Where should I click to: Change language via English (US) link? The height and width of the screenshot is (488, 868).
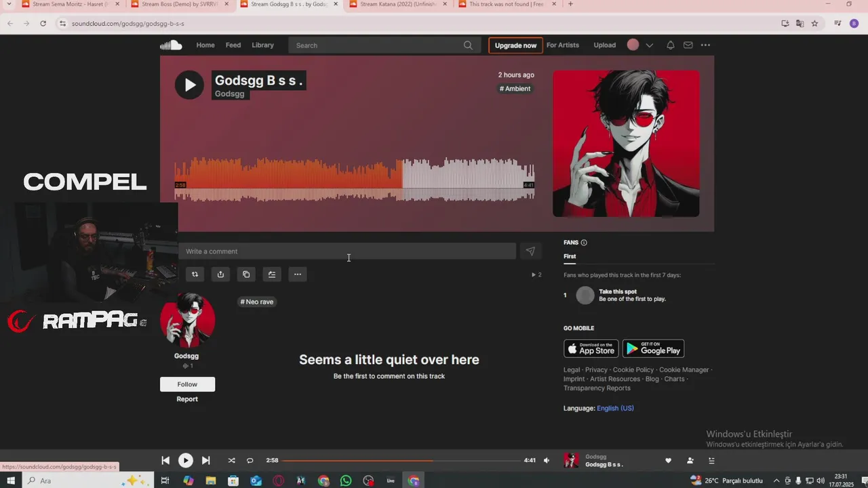pyautogui.click(x=615, y=408)
